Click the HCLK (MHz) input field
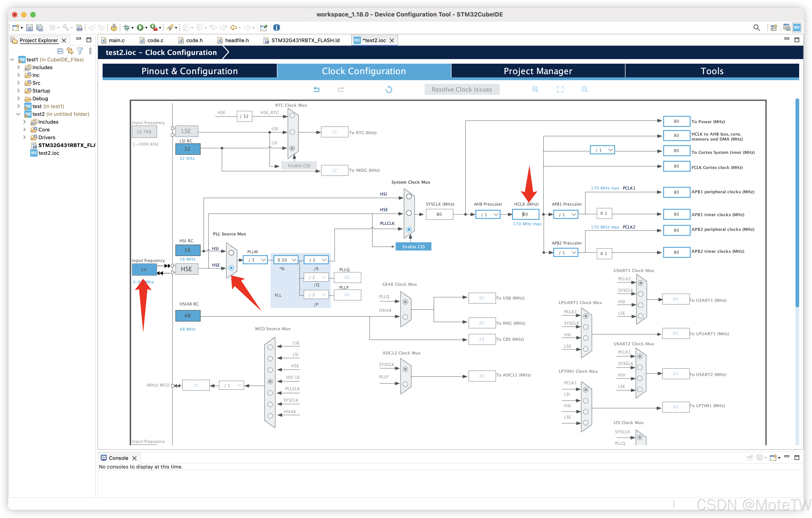Image resolution: width=812 pixels, height=518 pixels. (x=525, y=215)
